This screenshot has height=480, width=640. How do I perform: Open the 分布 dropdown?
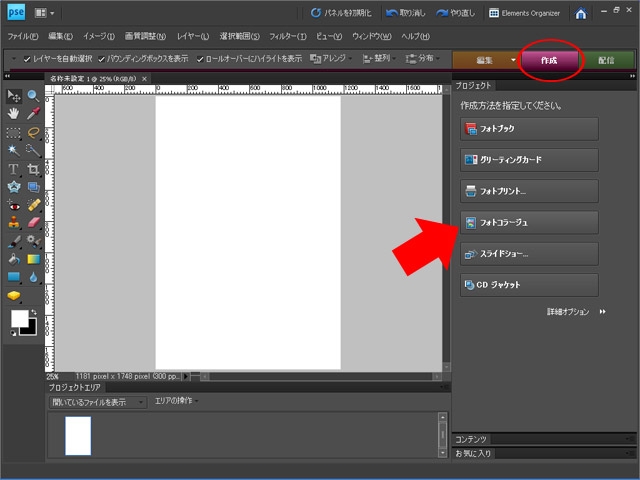click(x=423, y=59)
